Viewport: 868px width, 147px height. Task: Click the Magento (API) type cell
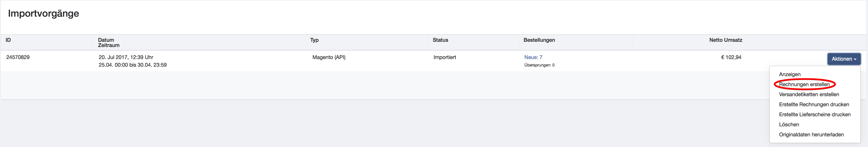point(329,57)
